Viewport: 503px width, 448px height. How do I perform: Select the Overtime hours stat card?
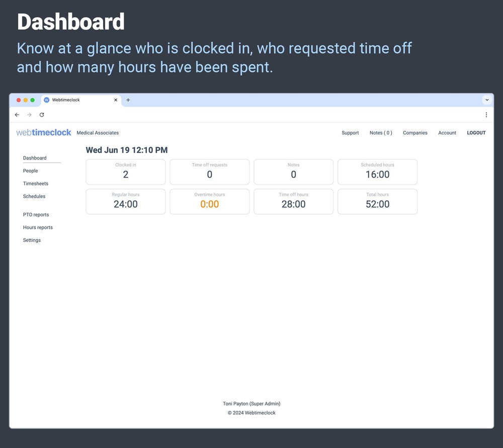[209, 201]
